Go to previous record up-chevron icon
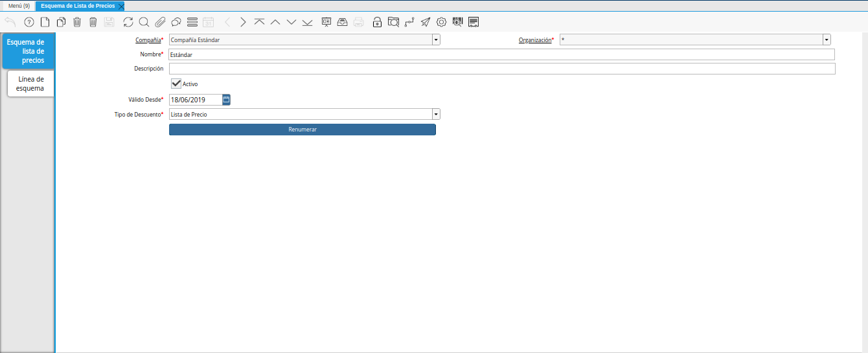This screenshot has height=353, width=868. point(275,22)
